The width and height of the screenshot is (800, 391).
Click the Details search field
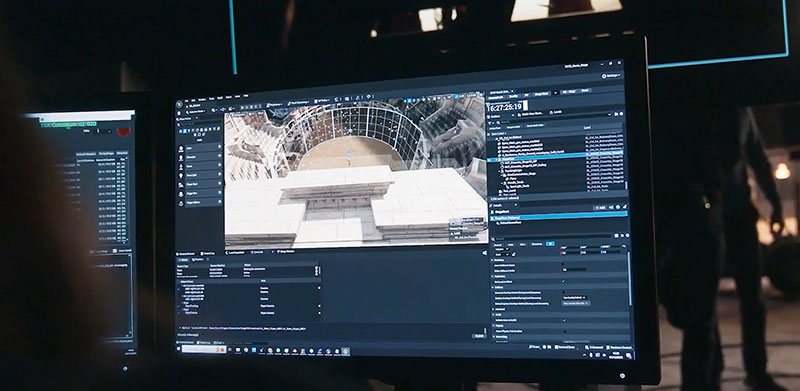pyautogui.click(x=552, y=236)
